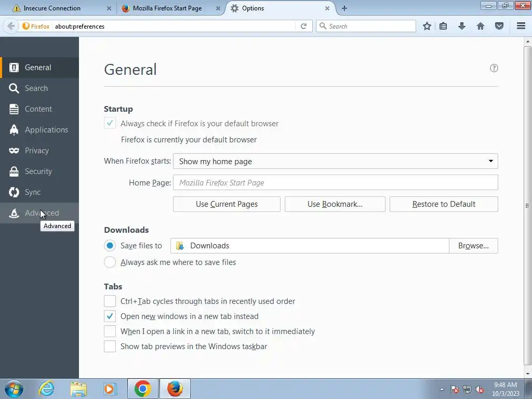Click the muted volume tray icon
Screen dimensions: 532x399
480,389
